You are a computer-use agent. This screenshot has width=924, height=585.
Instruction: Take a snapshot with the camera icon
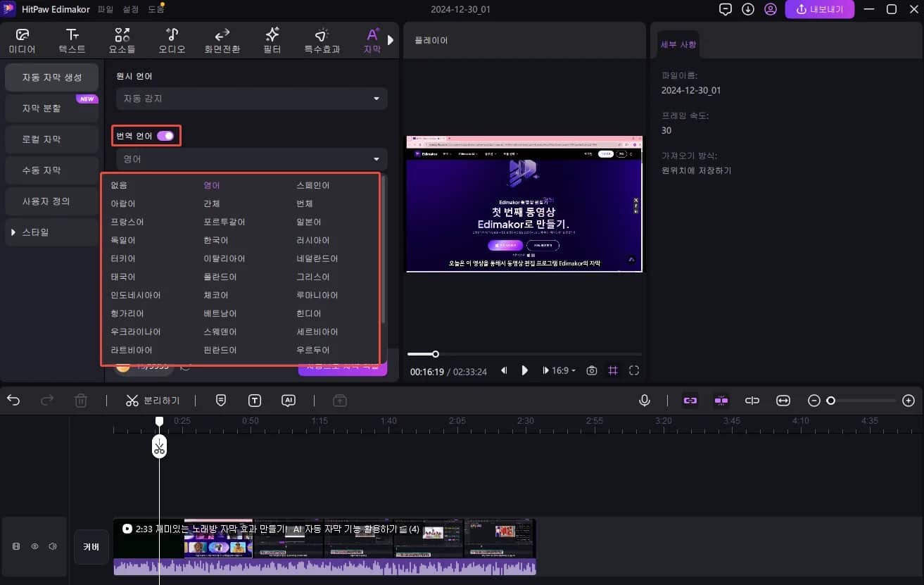point(592,370)
